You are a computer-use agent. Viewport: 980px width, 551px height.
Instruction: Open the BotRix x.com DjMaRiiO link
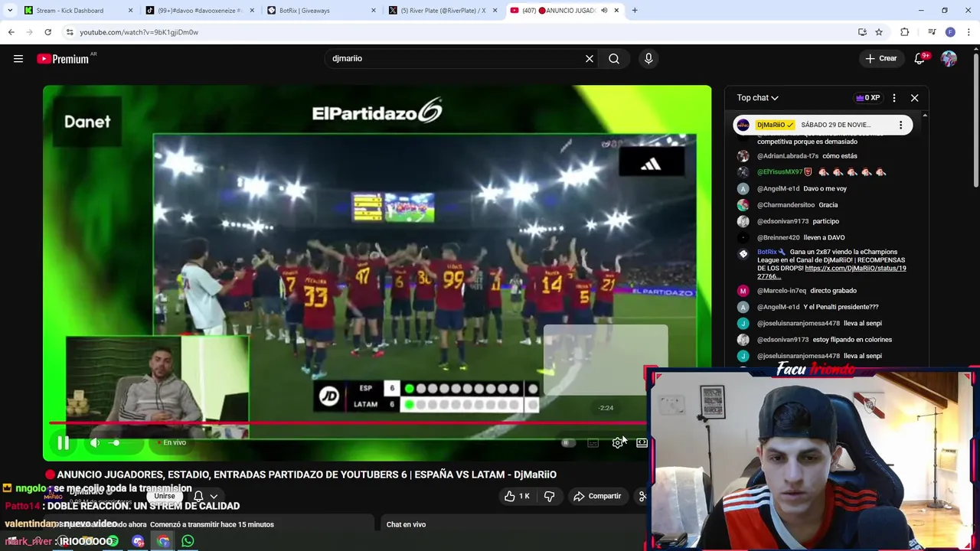click(831, 272)
